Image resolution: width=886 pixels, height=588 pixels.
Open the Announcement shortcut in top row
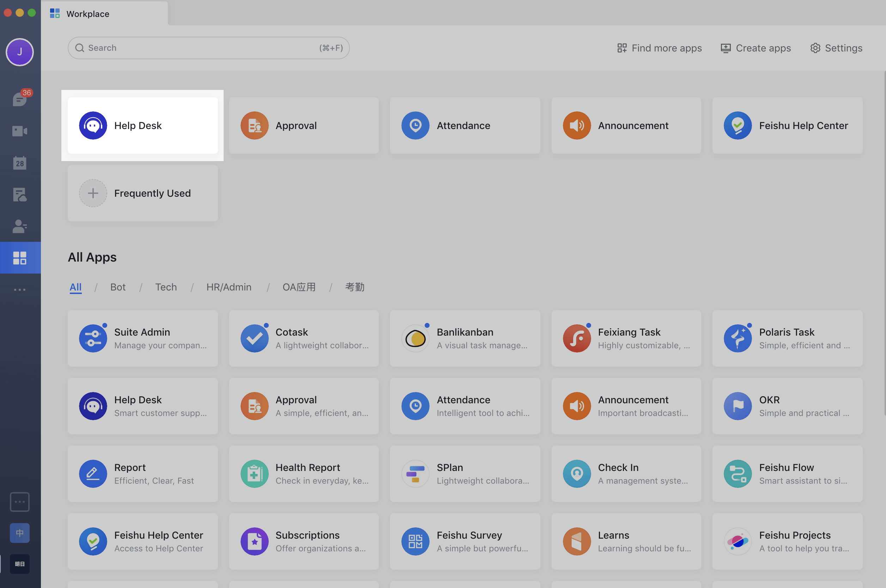626,125
